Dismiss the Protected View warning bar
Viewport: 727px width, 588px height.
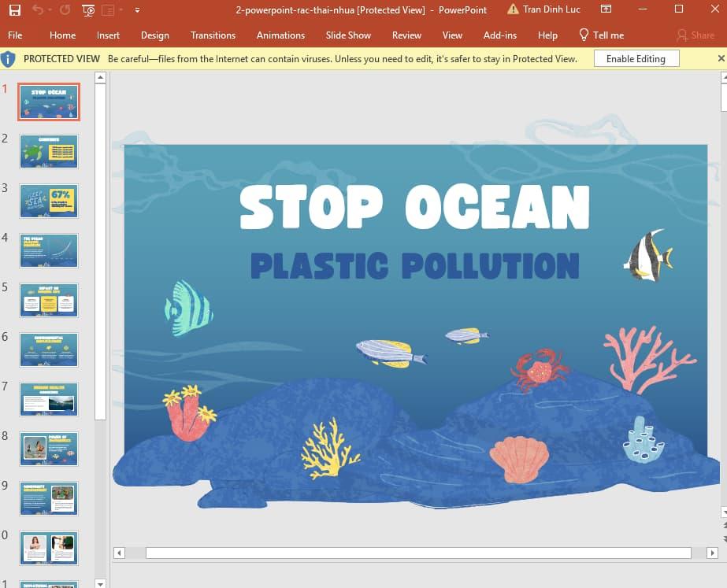click(x=721, y=58)
